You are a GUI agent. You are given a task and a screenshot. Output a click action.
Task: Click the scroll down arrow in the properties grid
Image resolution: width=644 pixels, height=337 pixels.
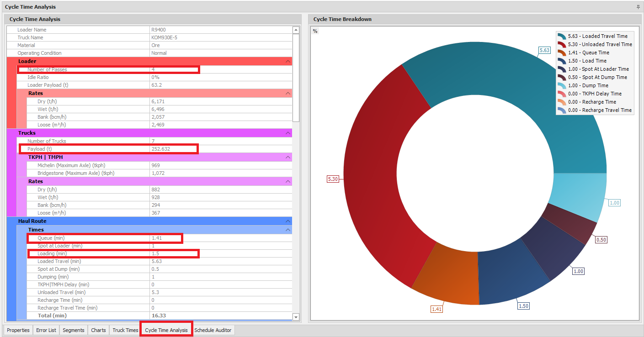(x=296, y=317)
